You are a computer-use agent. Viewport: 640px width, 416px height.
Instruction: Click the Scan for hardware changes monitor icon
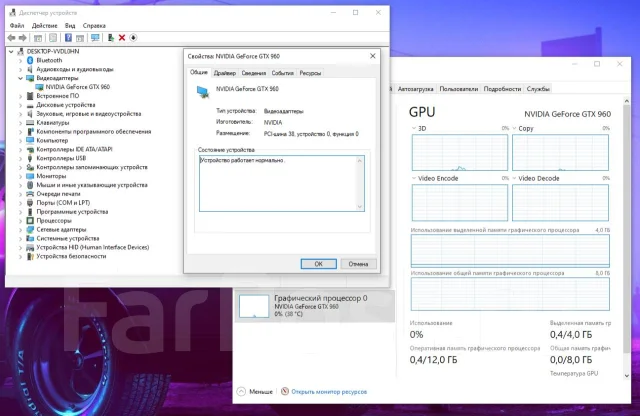(x=95, y=38)
